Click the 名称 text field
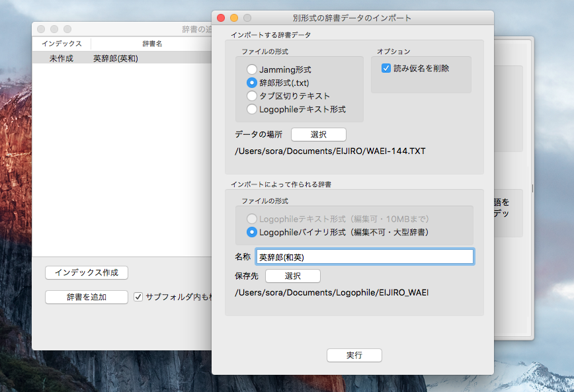574x392 pixels. tap(364, 257)
